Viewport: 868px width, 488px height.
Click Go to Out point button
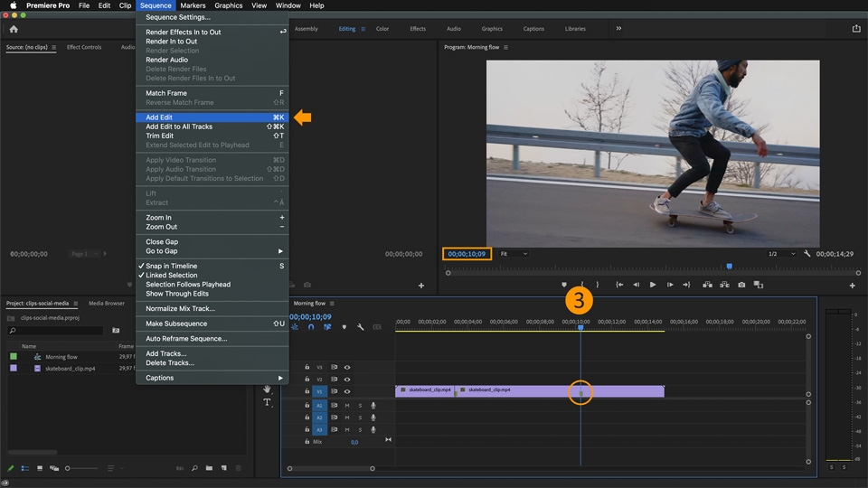point(686,285)
